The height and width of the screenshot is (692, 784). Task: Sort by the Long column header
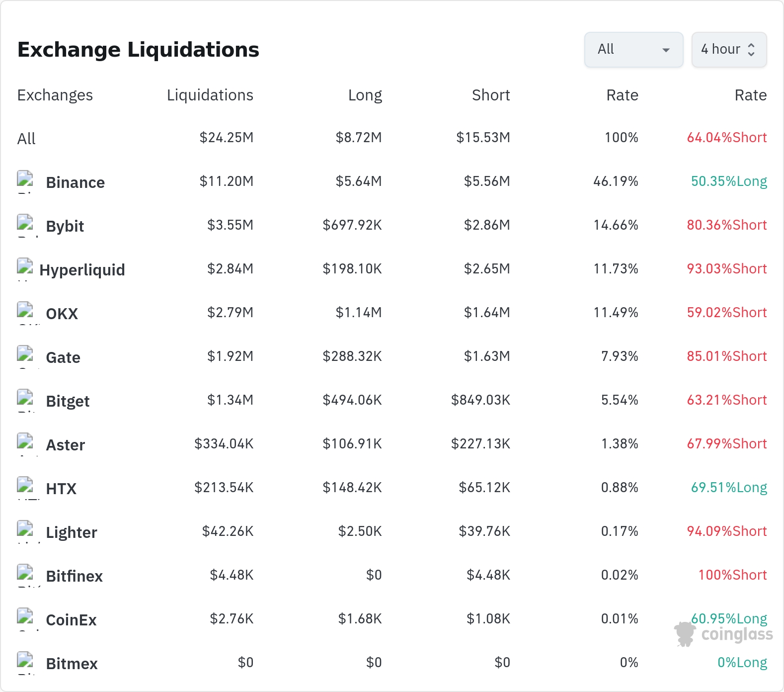[x=365, y=95]
